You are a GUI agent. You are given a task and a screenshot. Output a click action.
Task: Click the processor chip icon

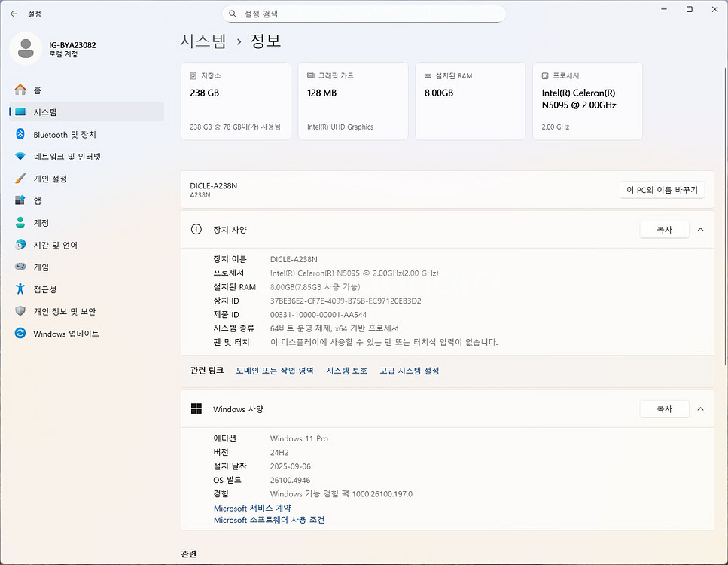545,76
